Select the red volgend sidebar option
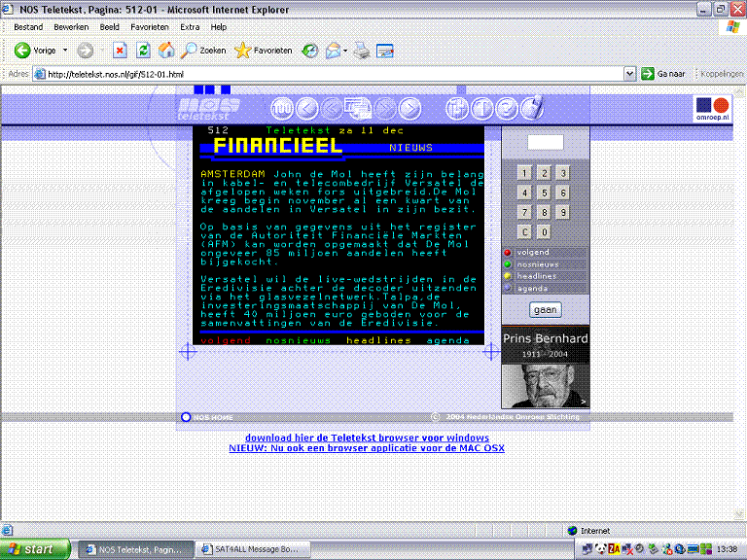 click(x=546, y=253)
